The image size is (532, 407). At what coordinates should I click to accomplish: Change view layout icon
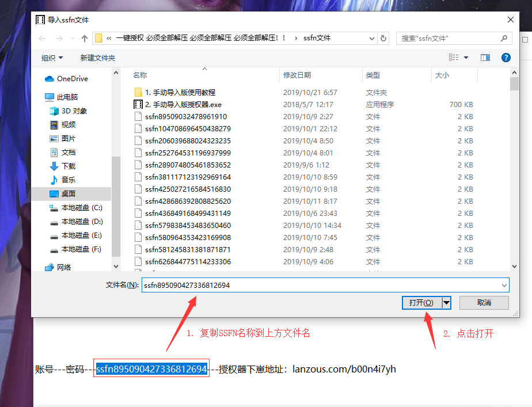(454, 58)
